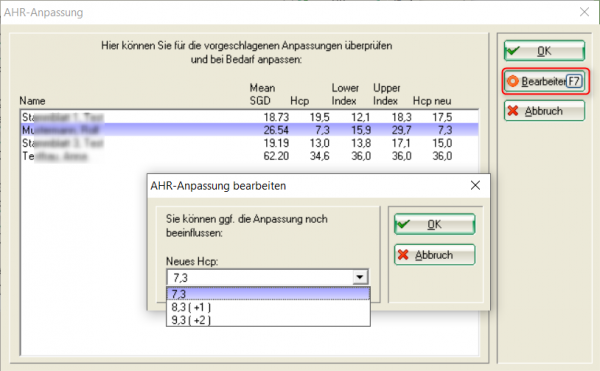
Task: Select 7,3 in the Hcp dropdown list
Action: [268, 294]
